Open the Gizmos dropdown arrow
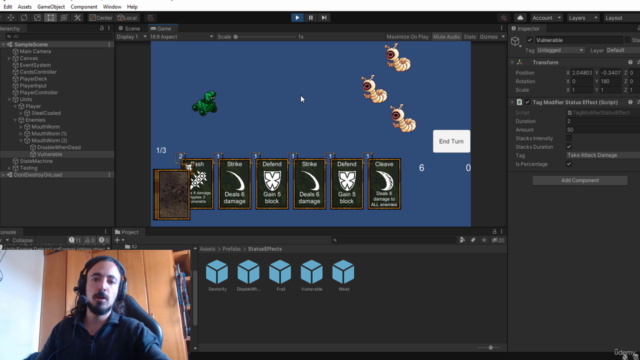 pos(503,37)
